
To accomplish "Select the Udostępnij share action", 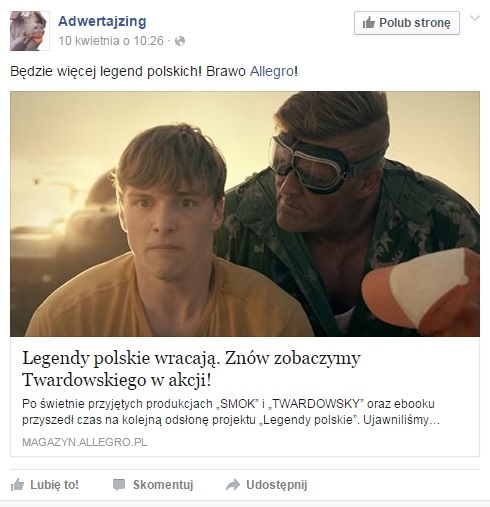I will coord(277,485).
